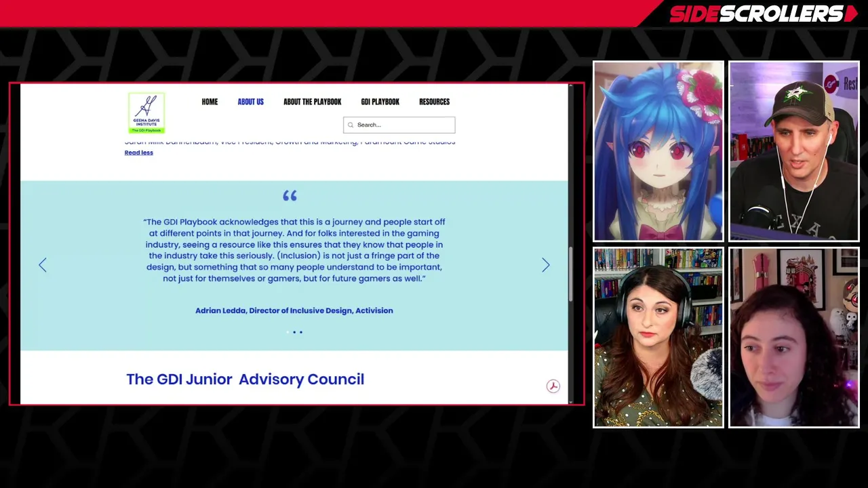Screen dimensions: 868x488
Task: Click the GDI Junior Advisory Council heading
Action: [245, 379]
